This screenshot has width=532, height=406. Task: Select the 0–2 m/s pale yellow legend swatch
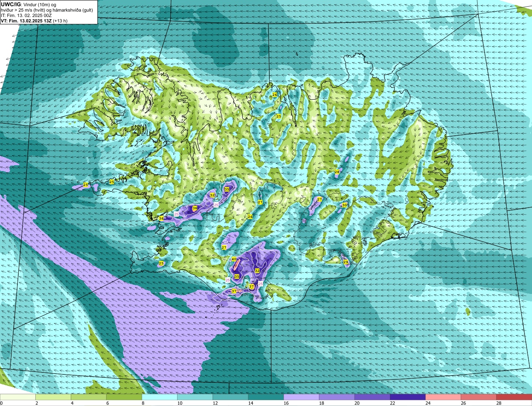[18, 397]
